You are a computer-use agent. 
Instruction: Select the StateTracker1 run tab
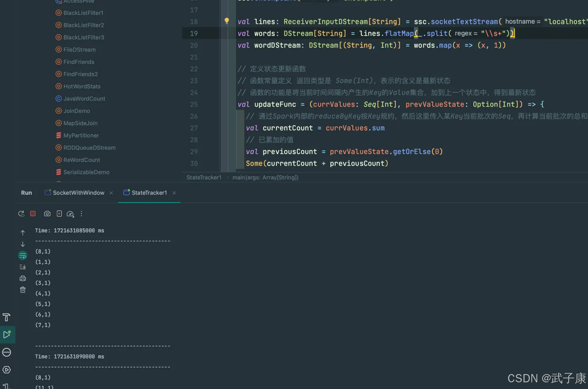tap(149, 193)
